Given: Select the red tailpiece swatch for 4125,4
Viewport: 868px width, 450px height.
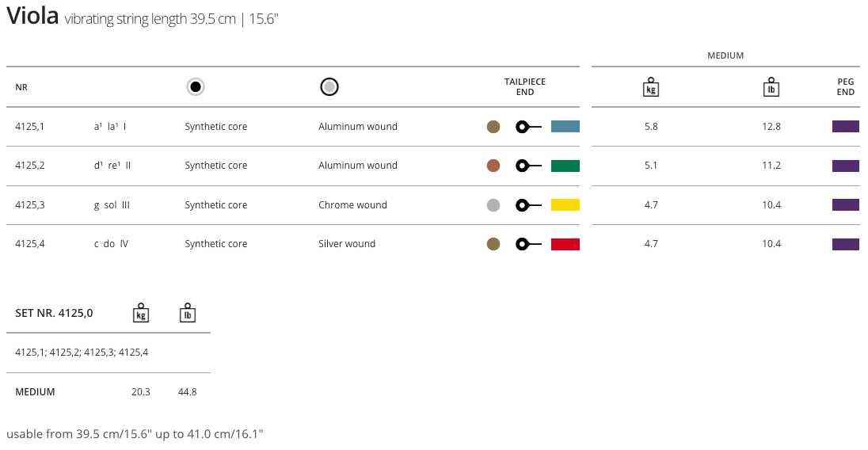Looking at the screenshot, I should click(565, 244).
